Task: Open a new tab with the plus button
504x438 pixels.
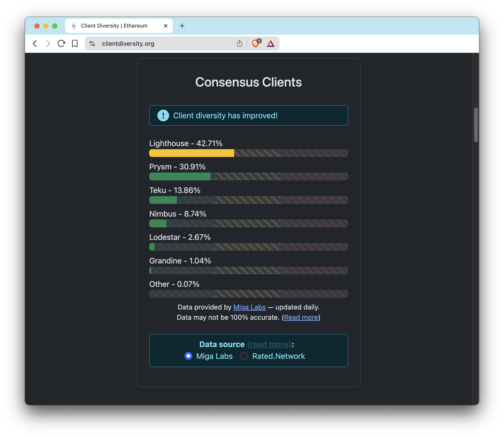Action: [182, 26]
